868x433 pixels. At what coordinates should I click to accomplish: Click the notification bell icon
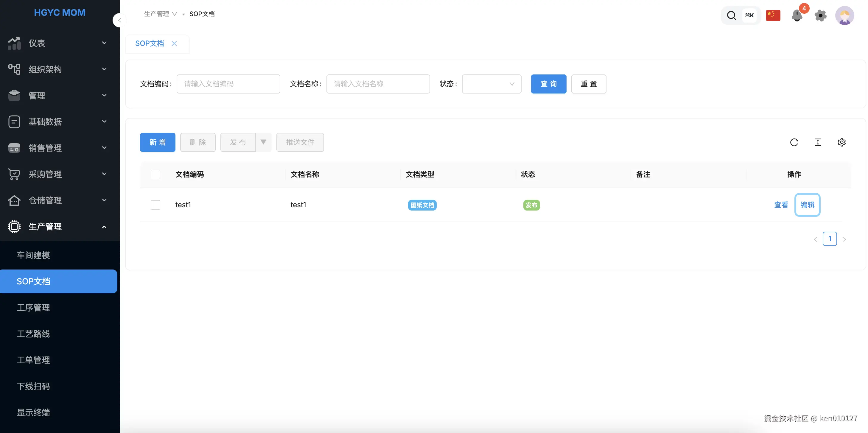point(797,15)
